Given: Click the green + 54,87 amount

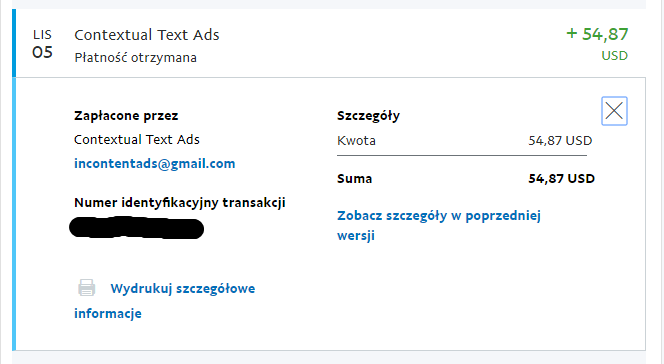Looking at the screenshot, I should [x=597, y=34].
